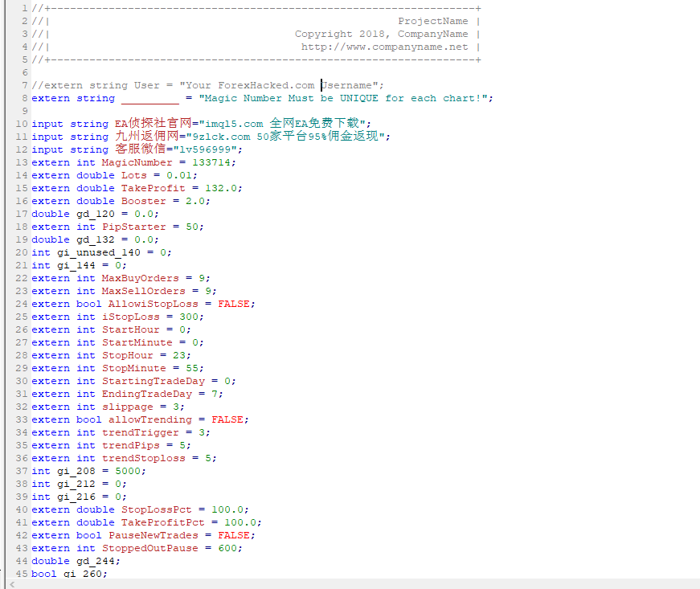
Task: Click the gi_208 variable on line 37
Action: pos(72,471)
